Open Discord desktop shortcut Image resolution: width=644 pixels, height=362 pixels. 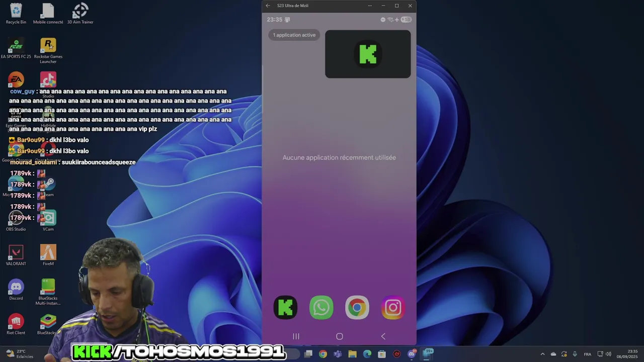click(x=16, y=290)
